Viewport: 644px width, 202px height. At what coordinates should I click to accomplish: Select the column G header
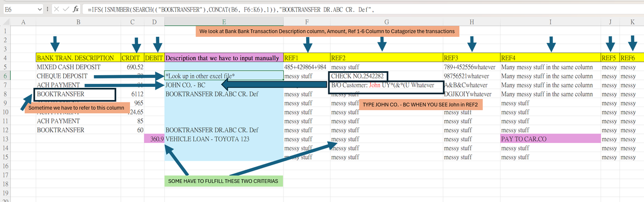(387, 22)
